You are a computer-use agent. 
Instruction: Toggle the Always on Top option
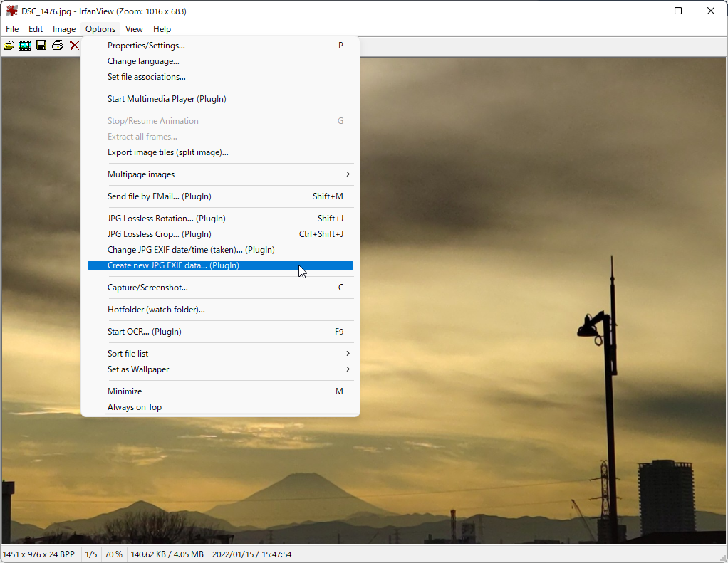coord(221,407)
